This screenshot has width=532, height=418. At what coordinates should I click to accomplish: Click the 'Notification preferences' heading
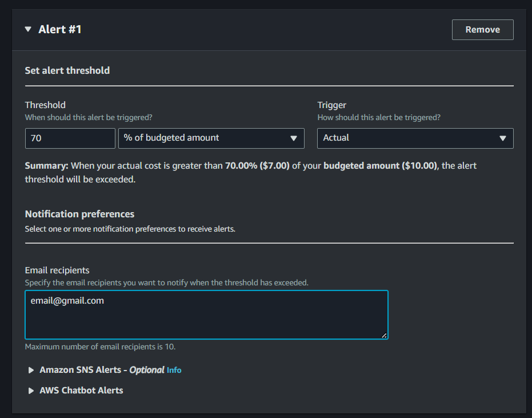79,214
